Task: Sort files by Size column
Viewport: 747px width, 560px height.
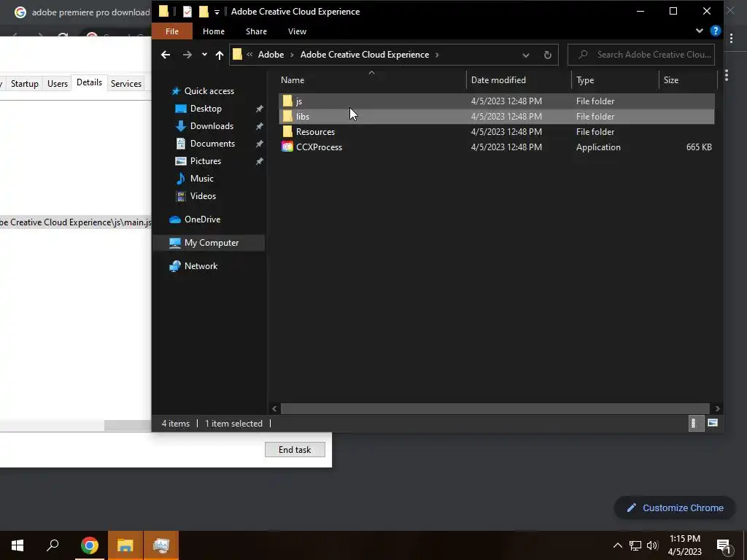Action: [688, 80]
